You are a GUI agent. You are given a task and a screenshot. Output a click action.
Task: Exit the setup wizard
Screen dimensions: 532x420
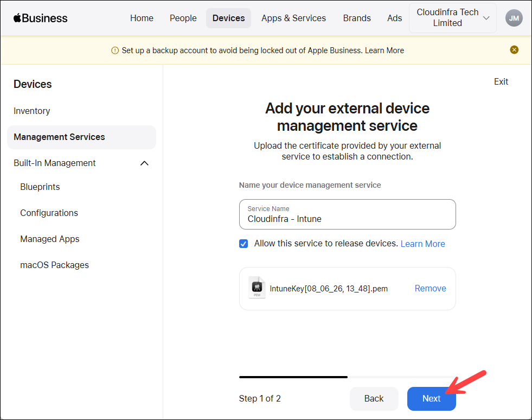[x=501, y=82]
